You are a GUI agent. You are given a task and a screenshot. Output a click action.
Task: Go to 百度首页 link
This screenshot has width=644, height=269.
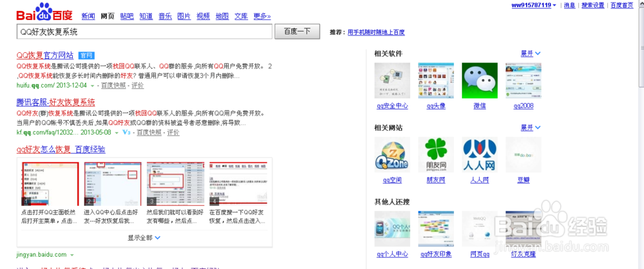pos(622,5)
